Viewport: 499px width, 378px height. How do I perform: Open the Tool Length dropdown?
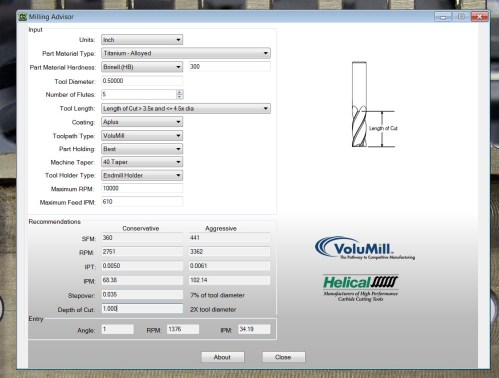(186, 109)
